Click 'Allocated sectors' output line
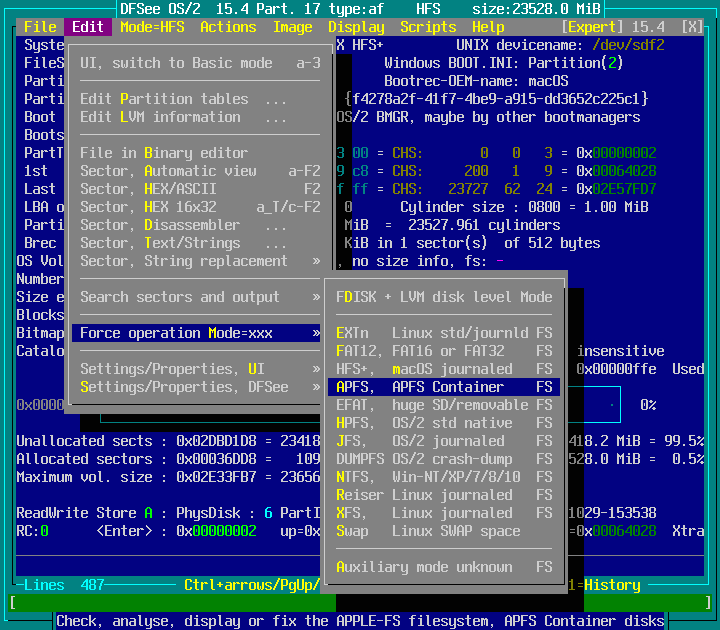The height and width of the screenshot is (630, 720). pos(168,459)
